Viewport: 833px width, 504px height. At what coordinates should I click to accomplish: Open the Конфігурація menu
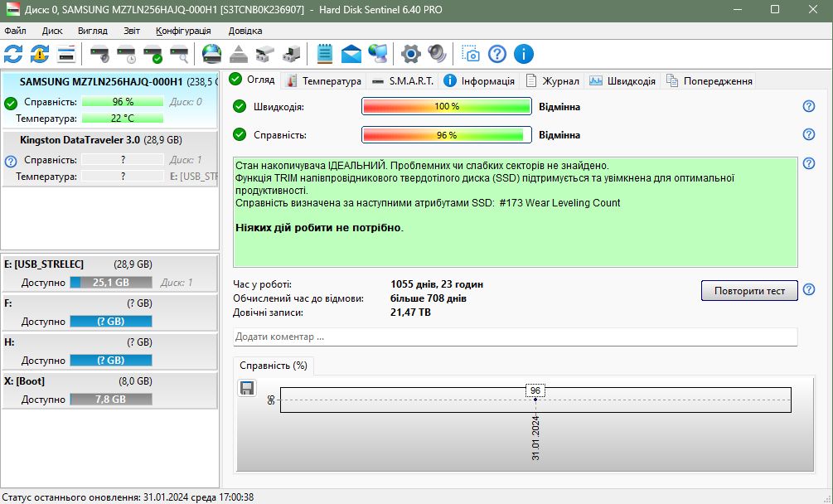(183, 31)
